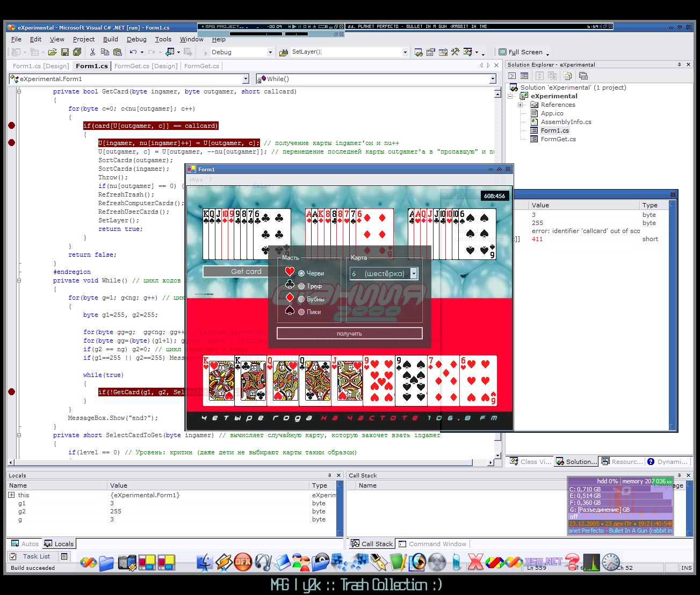The image size is (700, 595).
Task: Click the Solution Explorer Properties icon
Action: (x=583, y=76)
